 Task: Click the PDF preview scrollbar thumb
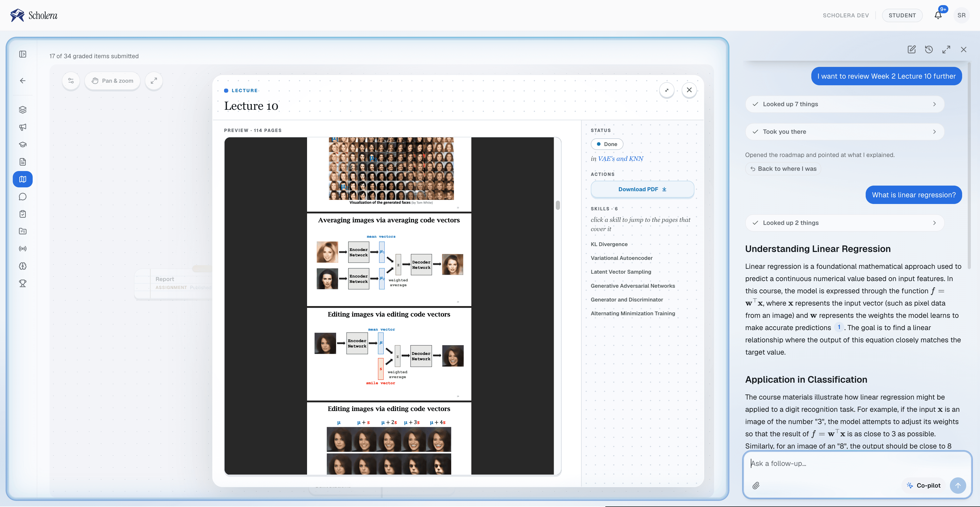pyautogui.click(x=557, y=205)
